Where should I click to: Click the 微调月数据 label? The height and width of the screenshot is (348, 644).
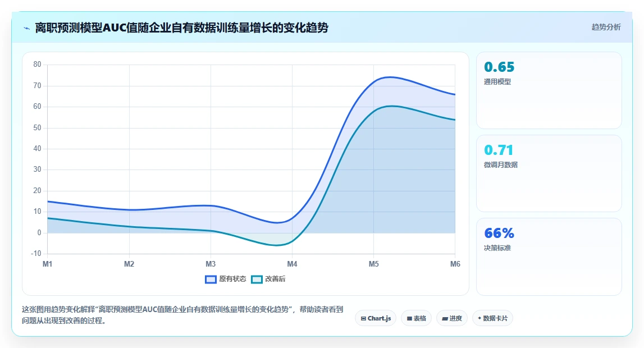tap(501, 164)
